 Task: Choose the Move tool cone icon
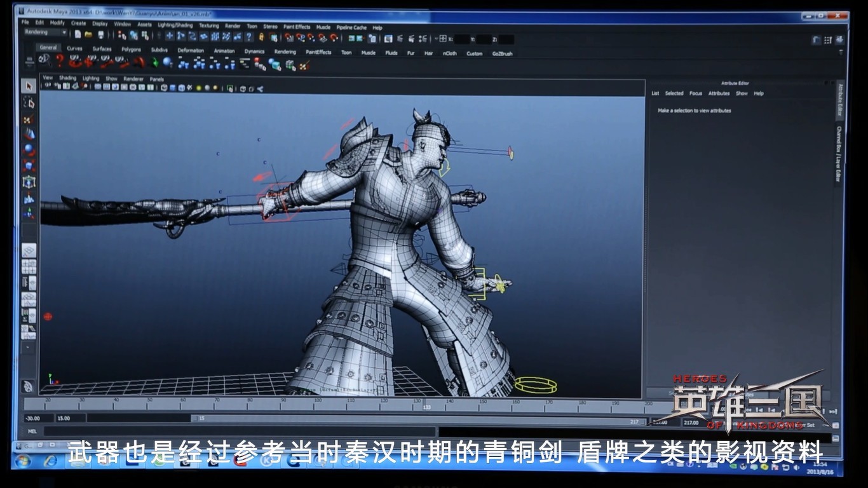point(29,134)
